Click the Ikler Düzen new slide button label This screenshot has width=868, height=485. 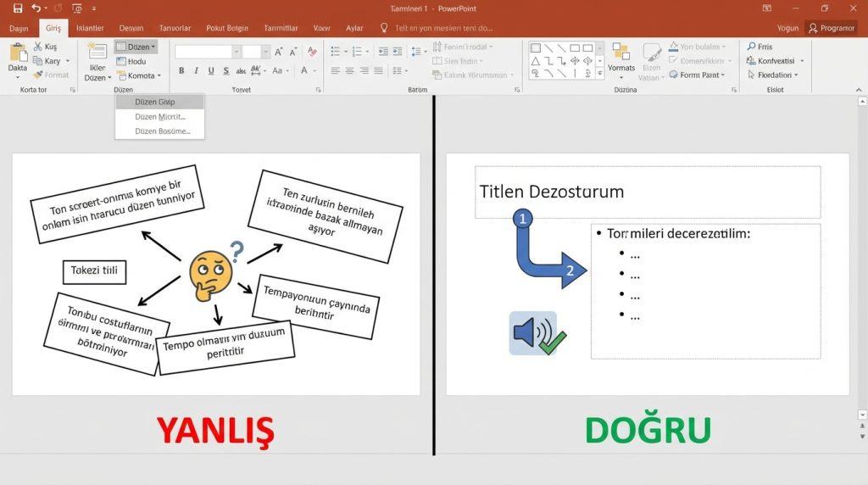[97, 73]
